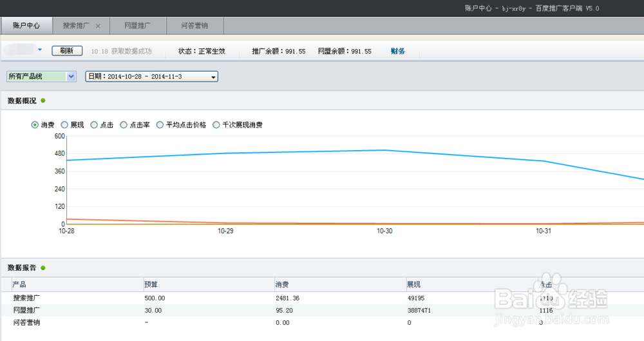
Task: Open the 财务 finance link
Action: point(397,51)
